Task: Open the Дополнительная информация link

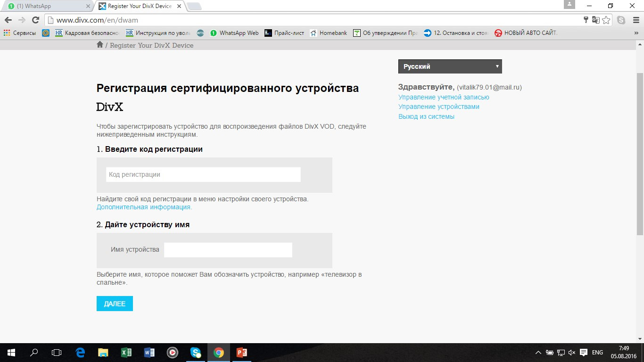Action: tap(144, 207)
